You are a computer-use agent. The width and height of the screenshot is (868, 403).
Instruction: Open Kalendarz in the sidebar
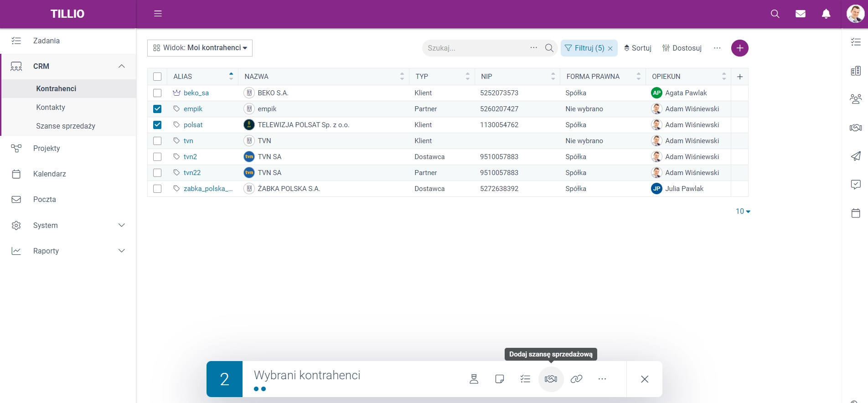[x=68, y=174]
